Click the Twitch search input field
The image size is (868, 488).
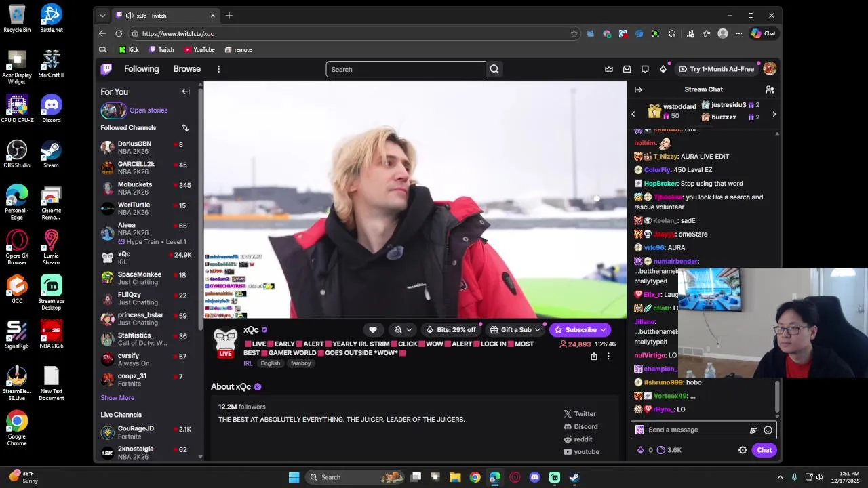406,69
